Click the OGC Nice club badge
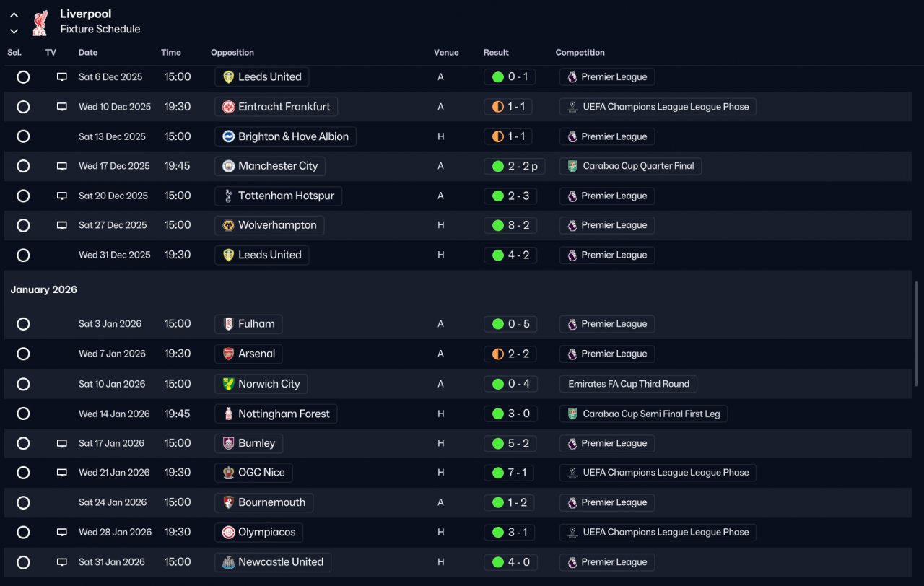 pyautogui.click(x=228, y=473)
